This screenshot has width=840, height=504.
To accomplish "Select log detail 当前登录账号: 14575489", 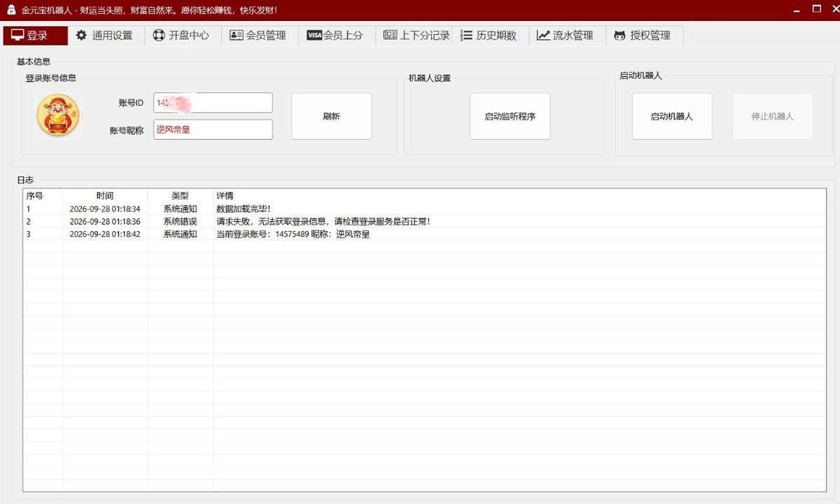I will pyautogui.click(x=293, y=234).
